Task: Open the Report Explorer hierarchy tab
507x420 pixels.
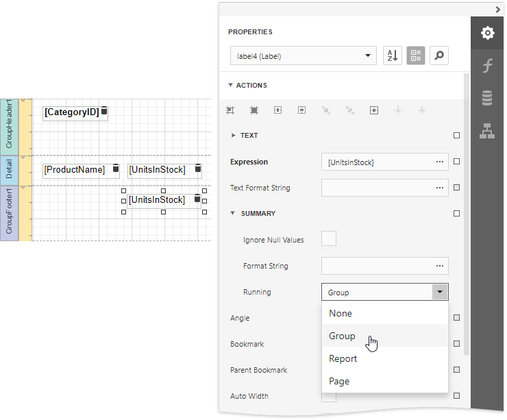Action: point(487,131)
